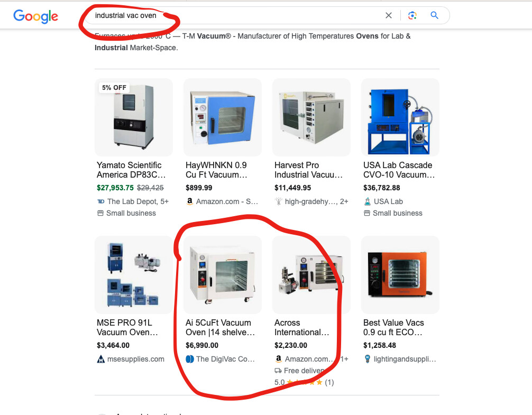Screen dimensions: 532x415
Task: Click Amazon logo icon under Across International
Action: [279, 359]
